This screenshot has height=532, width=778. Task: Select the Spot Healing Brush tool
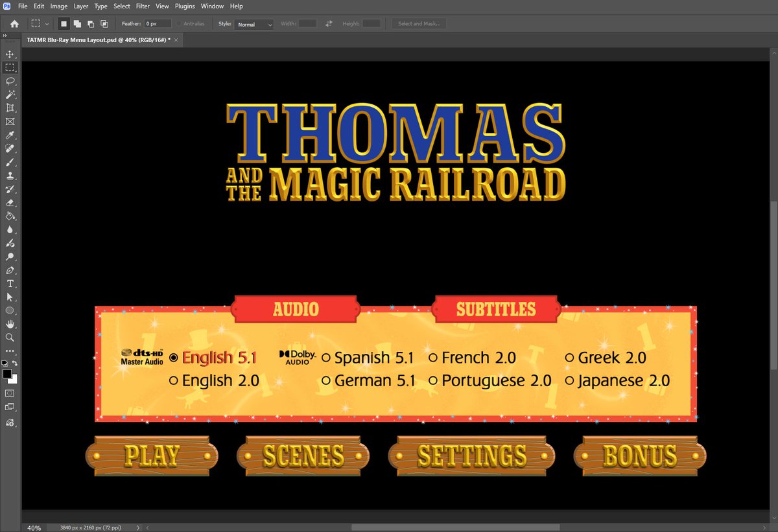tap(10, 148)
